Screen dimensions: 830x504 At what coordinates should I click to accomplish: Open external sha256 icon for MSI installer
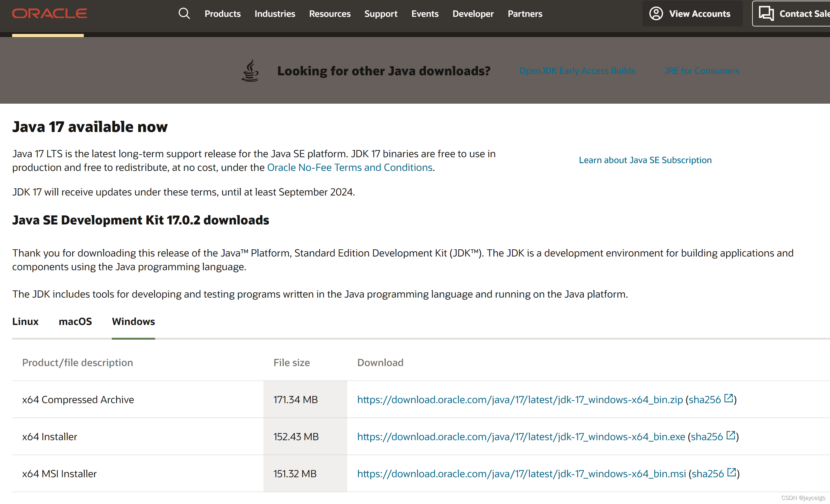731,472
